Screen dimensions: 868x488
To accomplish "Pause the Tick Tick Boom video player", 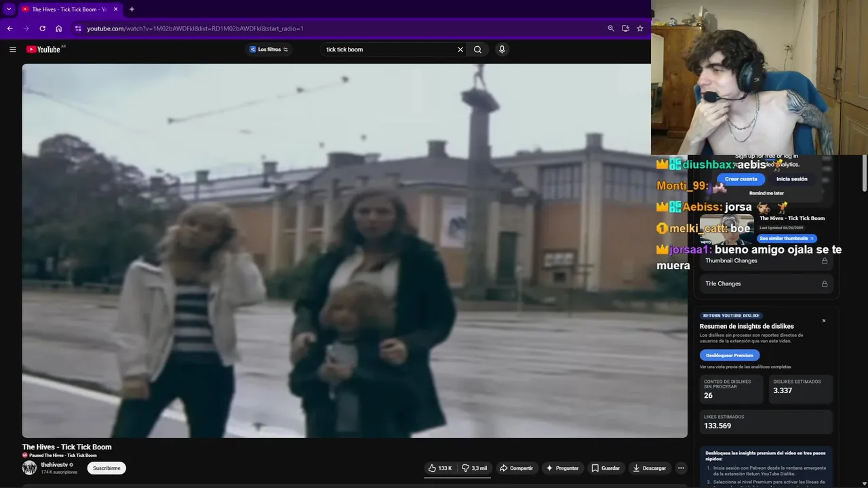I will 355,251.
